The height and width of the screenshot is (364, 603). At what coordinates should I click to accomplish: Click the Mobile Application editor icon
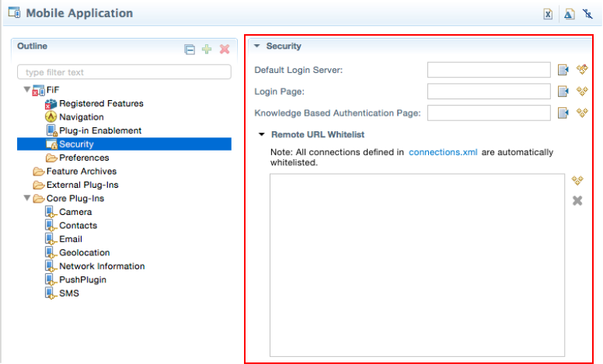click(14, 12)
